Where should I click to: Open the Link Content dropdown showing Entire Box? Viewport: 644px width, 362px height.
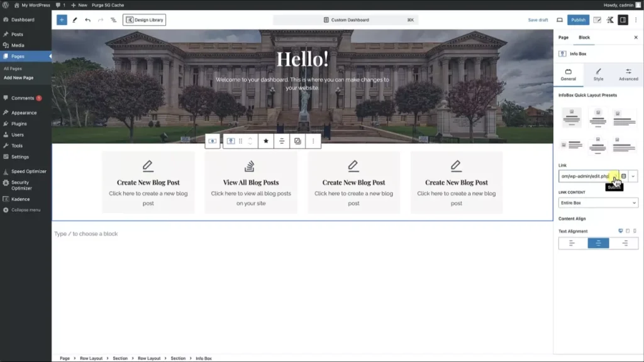[598, 202]
